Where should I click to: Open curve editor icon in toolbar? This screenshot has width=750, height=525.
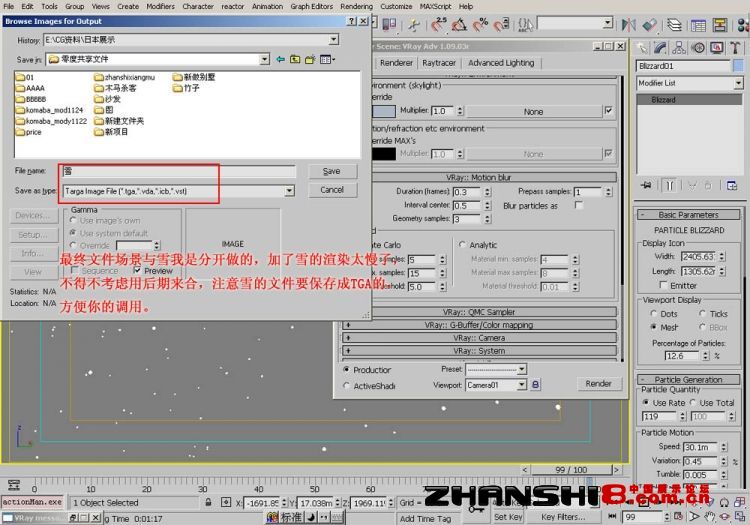point(698,24)
